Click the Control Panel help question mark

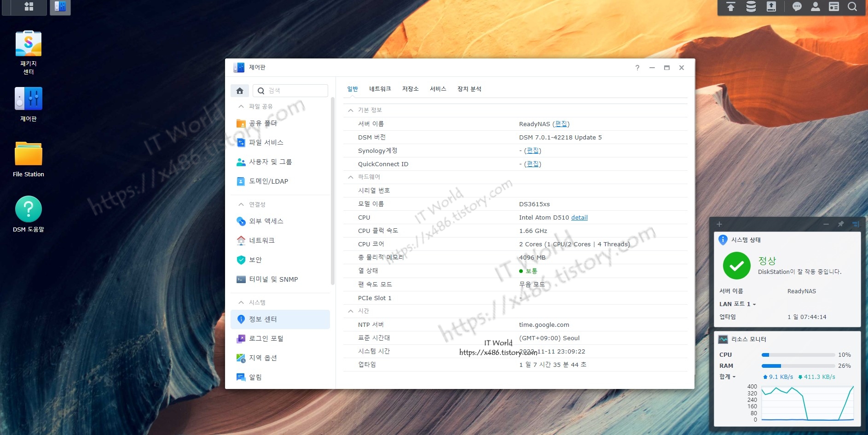(637, 68)
